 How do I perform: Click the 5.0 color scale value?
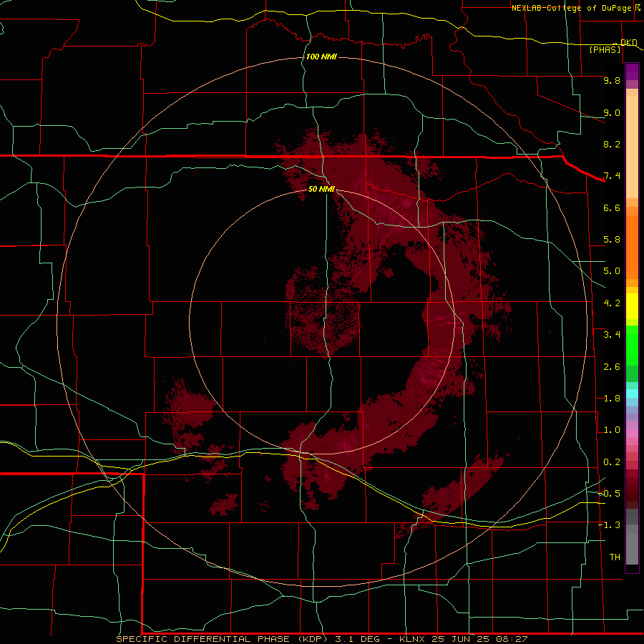[x=612, y=271]
